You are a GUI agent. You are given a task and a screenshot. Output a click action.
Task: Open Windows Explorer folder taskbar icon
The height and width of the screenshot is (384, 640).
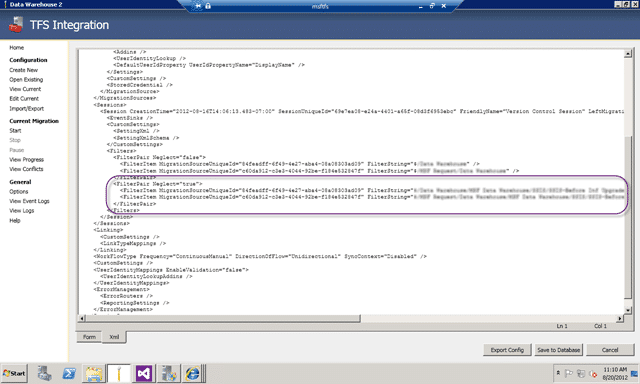(x=94, y=373)
